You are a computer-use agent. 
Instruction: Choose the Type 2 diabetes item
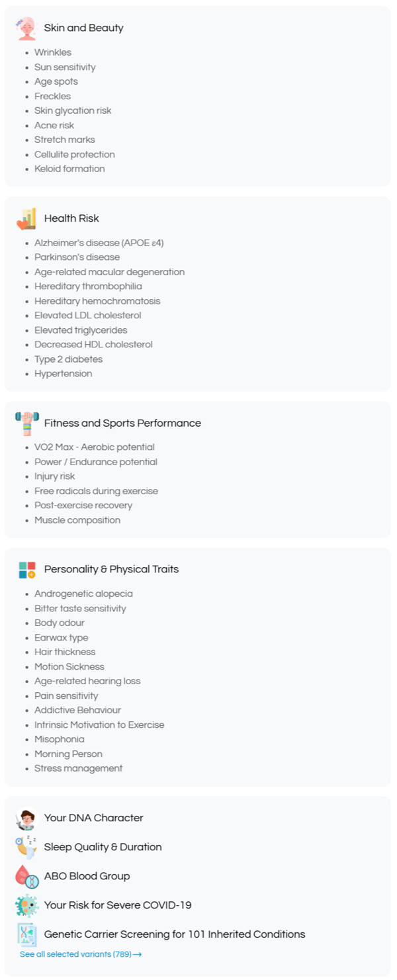click(68, 359)
